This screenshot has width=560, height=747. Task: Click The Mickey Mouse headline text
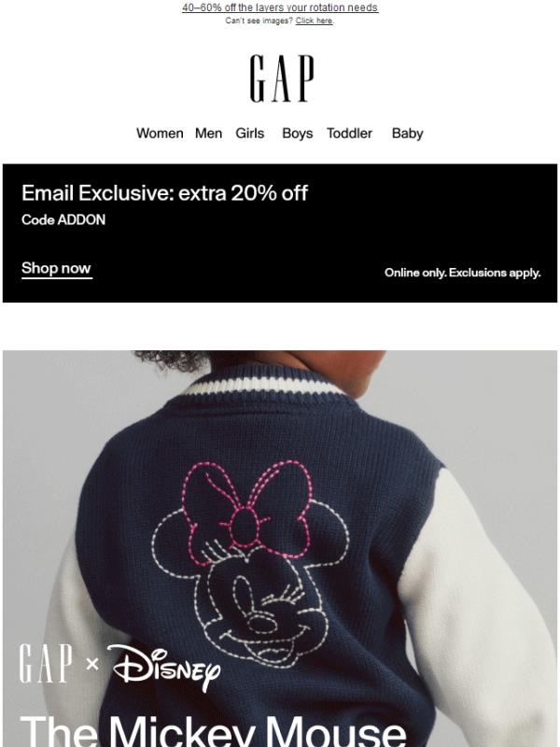click(213, 730)
